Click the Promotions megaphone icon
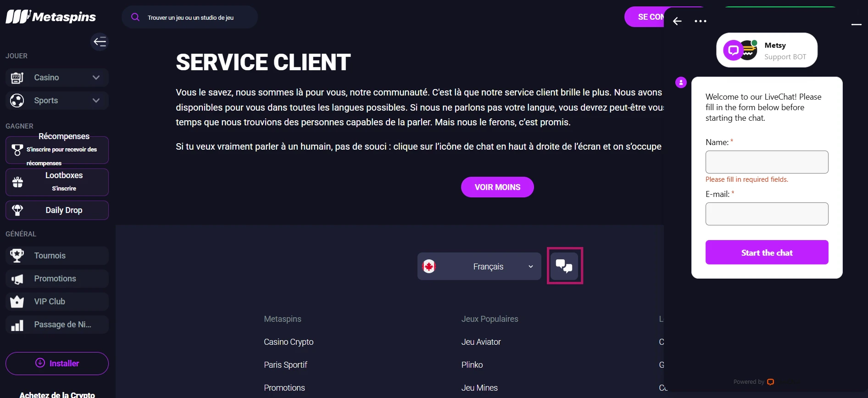868x398 pixels. pyautogui.click(x=17, y=279)
